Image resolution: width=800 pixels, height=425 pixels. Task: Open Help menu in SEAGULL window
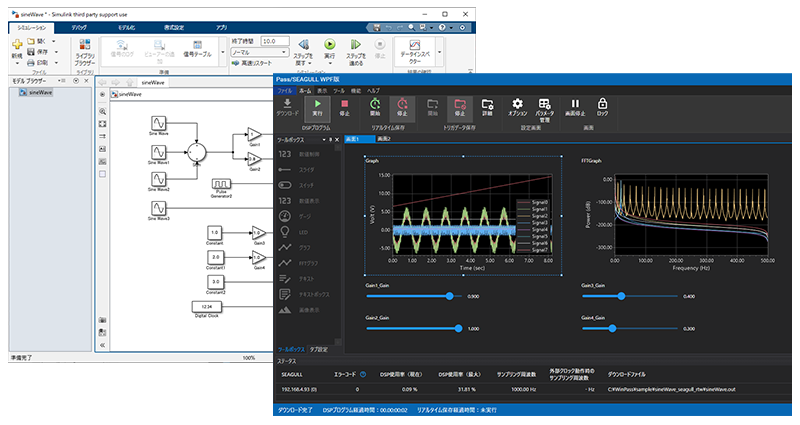click(x=373, y=91)
